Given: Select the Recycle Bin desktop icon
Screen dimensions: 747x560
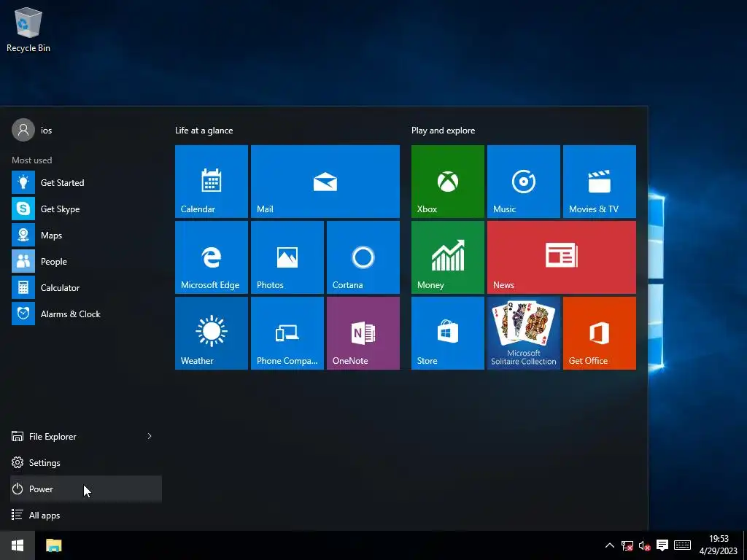Looking at the screenshot, I should 28,29.
